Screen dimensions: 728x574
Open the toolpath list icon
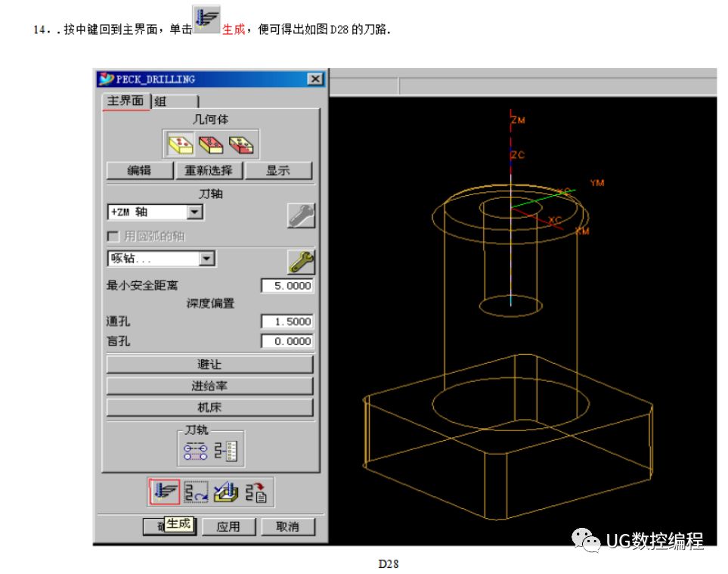pyautogui.click(x=258, y=492)
